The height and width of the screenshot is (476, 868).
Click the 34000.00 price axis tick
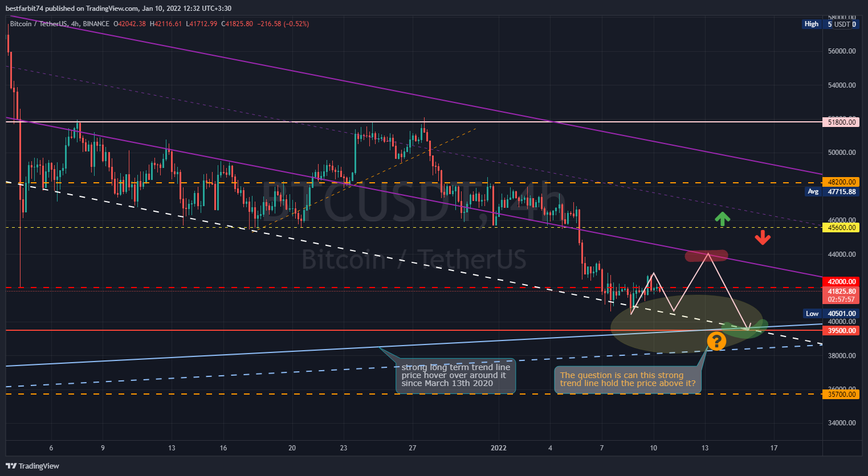842,423
